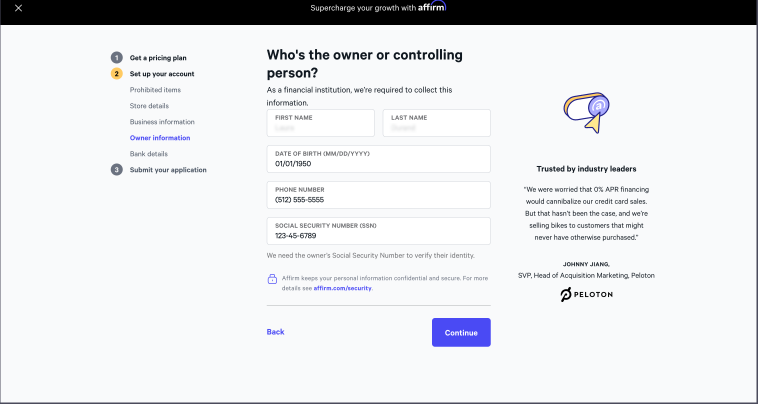Open Set up your account step
Image resolution: width=758 pixels, height=404 pixels.
(x=162, y=74)
